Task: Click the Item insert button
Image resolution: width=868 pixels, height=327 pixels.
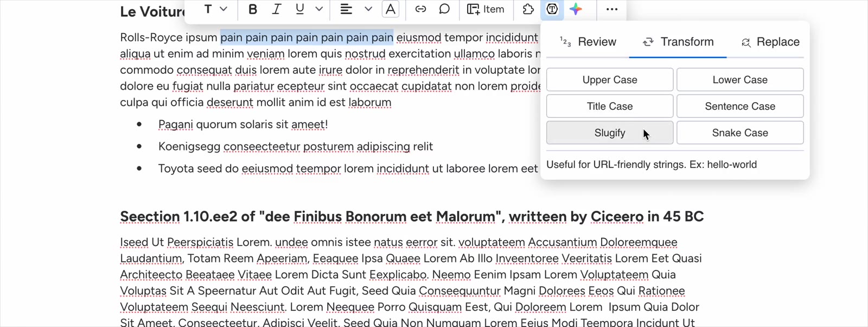Action: 486,9
